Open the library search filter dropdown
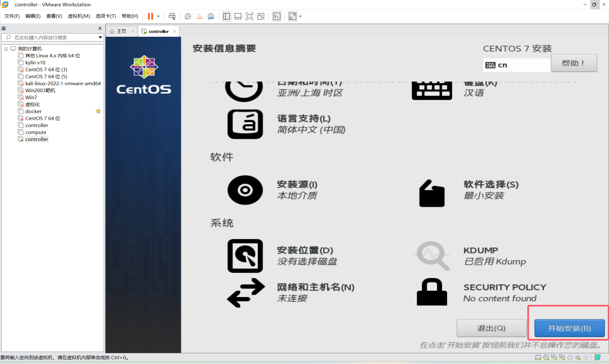Image resolution: width=609 pixels, height=364 pixels. [x=100, y=37]
